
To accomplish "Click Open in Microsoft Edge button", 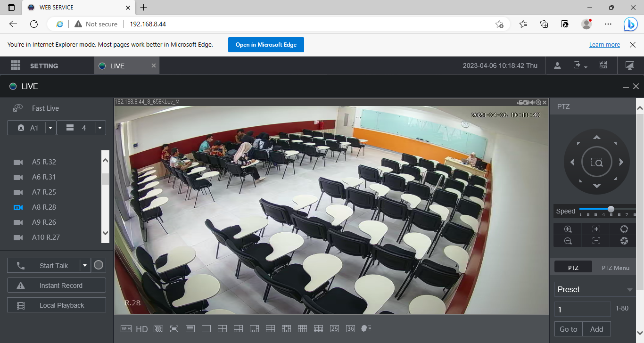I will coord(266,45).
